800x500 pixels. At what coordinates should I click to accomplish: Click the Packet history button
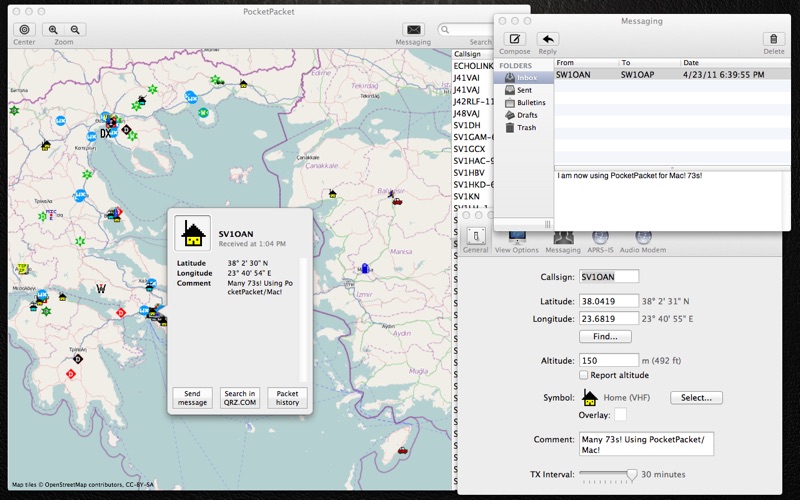pos(287,397)
